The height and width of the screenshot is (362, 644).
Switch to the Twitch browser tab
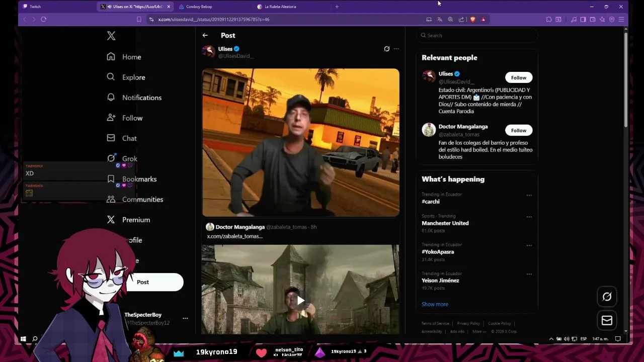click(57, 7)
